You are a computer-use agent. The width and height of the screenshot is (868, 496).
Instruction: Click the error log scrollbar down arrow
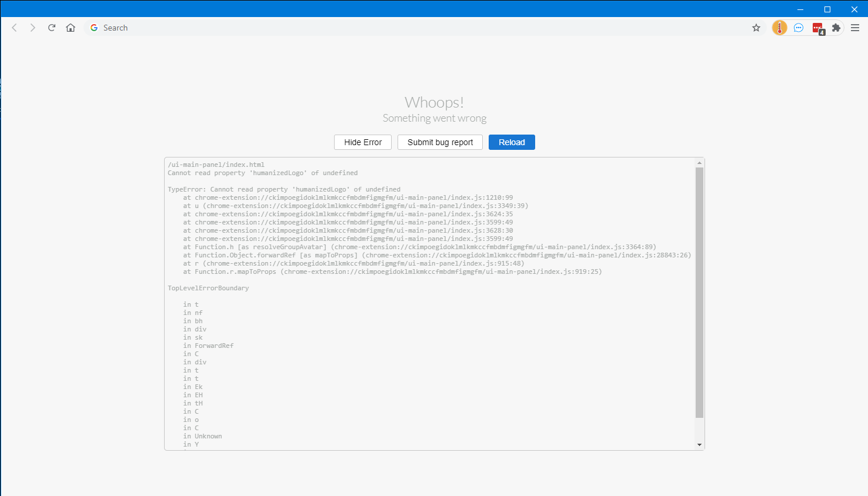(x=699, y=445)
